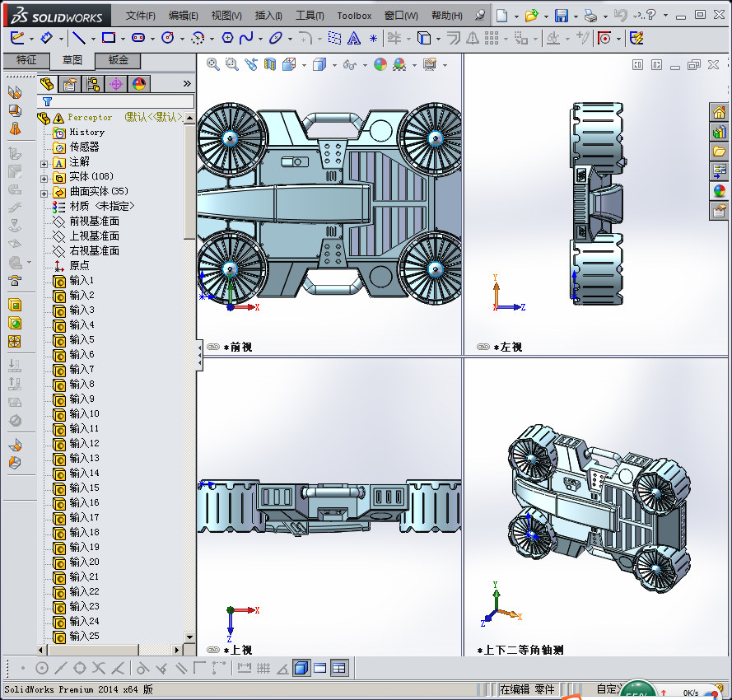This screenshot has height=700, width=732.
Task: Select the Spline sketch tool
Action: [246, 38]
